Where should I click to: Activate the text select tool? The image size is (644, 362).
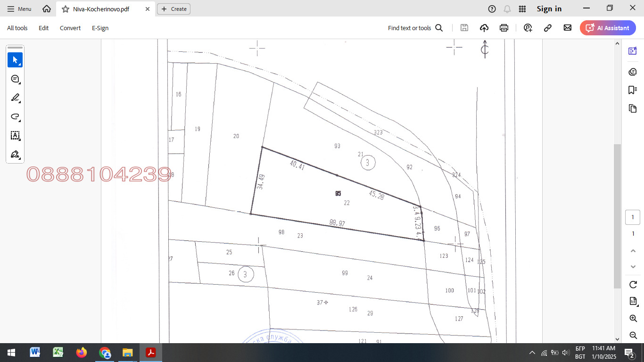point(15,136)
